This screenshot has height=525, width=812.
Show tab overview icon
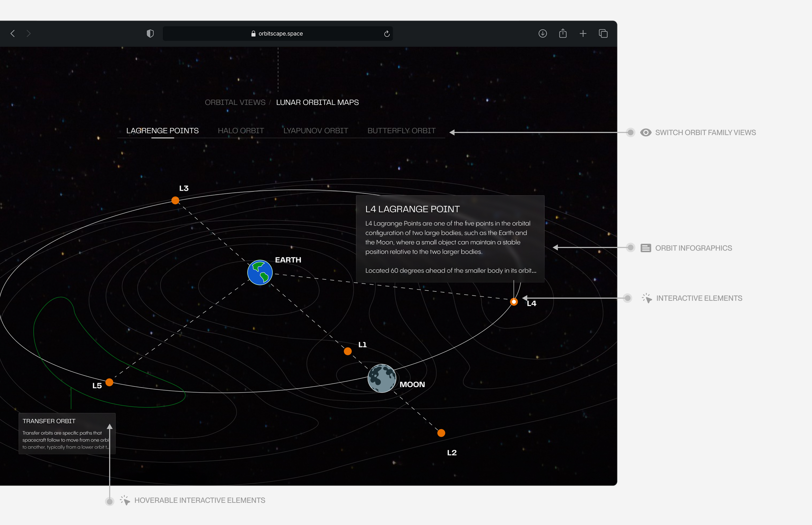pos(603,34)
